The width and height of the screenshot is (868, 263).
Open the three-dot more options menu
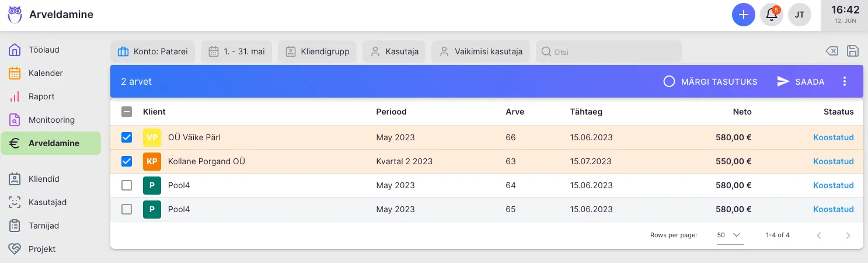pos(844,81)
